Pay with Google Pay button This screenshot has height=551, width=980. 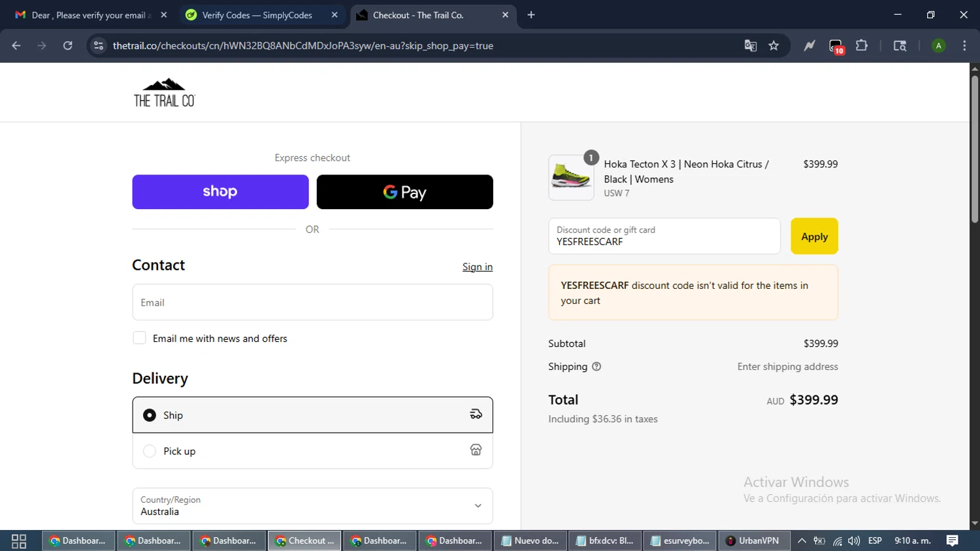pyautogui.click(x=404, y=192)
